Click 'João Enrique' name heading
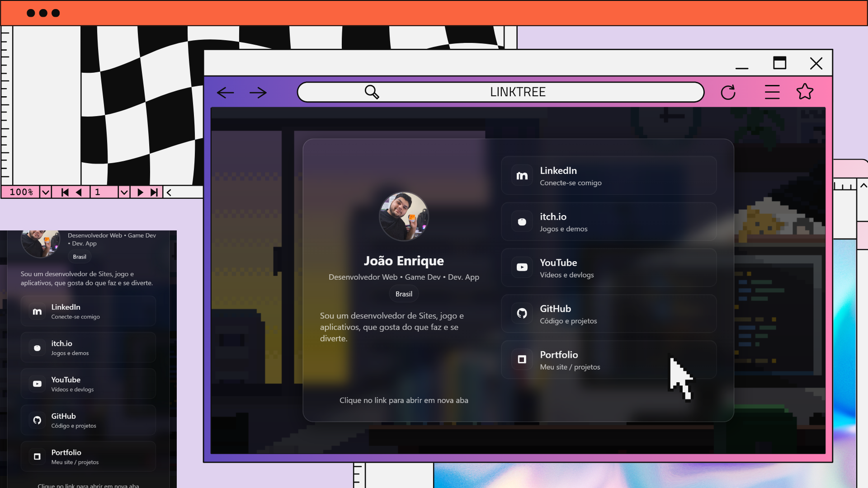 click(x=404, y=261)
